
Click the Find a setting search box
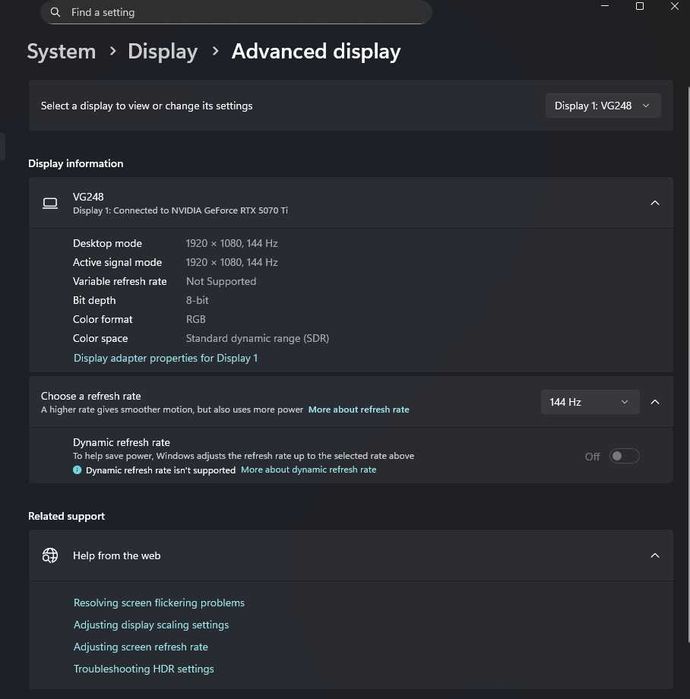point(236,12)
